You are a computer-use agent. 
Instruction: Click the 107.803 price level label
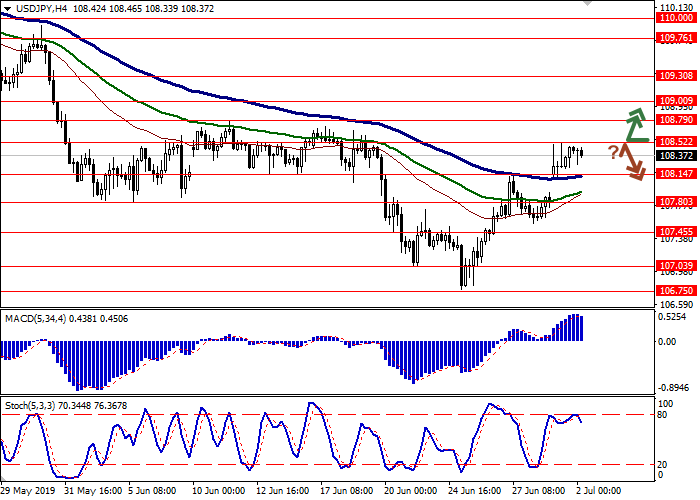675,202
